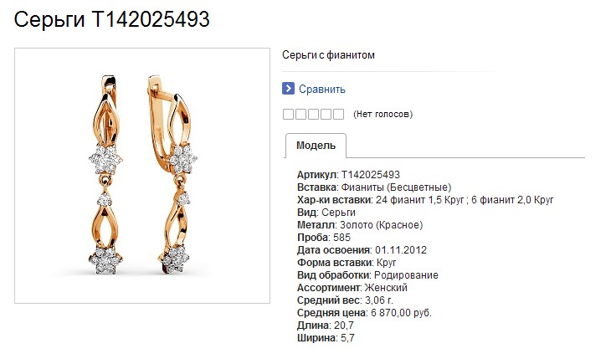Click the fourth rating square
Viewport: 611px width, 364px height.
326,114
